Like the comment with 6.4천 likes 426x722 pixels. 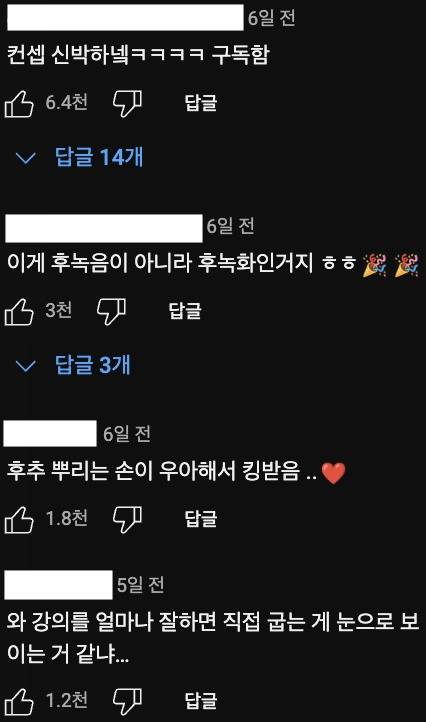[19, 103]
